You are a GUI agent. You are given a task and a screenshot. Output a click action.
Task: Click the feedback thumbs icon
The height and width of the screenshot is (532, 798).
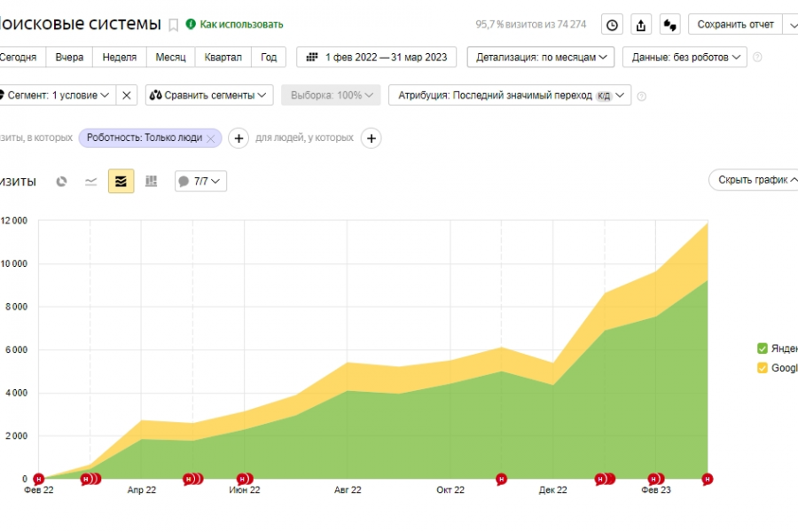[670, 25]
